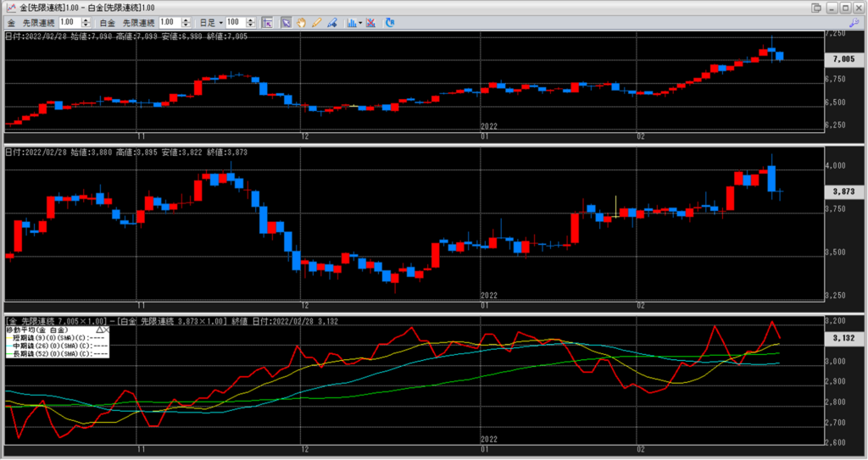Adjust the bar count 100 stepper arrows
Image resolution: width=868 pixels, height=460 pixels.
pyautogui.click(x=250, y=22)
